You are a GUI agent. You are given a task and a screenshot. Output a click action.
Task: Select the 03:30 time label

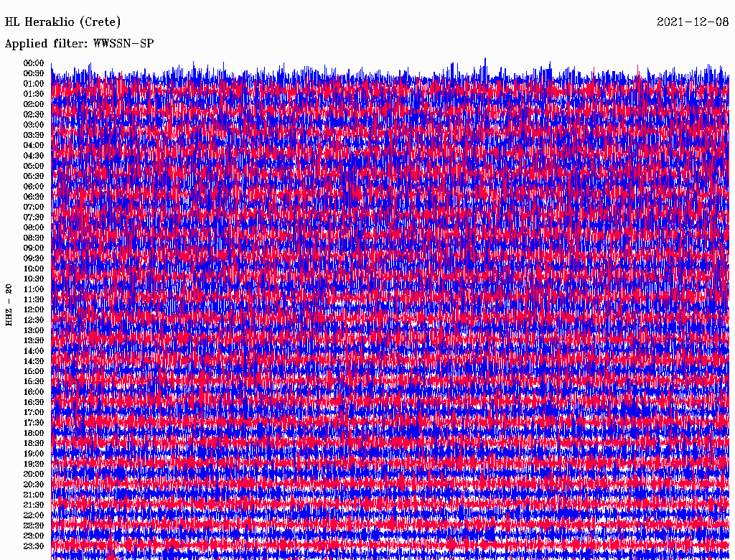pyautogui.click(x=33, y=135)
